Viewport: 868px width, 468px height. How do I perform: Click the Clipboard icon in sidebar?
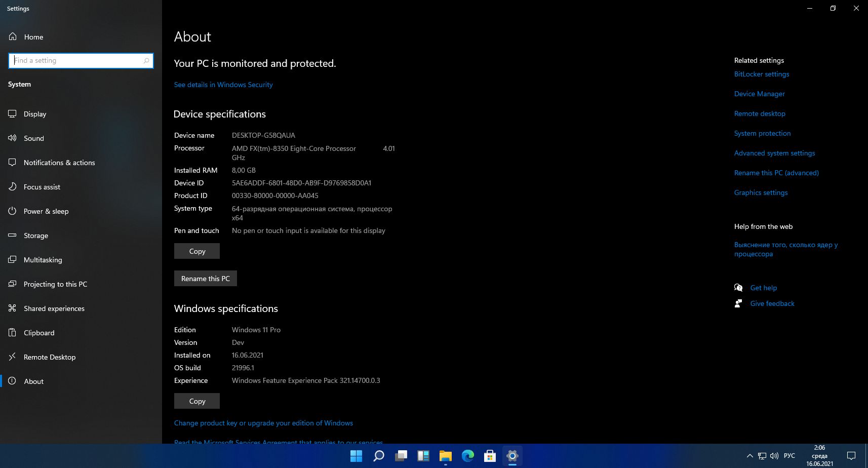click(12, 333)
